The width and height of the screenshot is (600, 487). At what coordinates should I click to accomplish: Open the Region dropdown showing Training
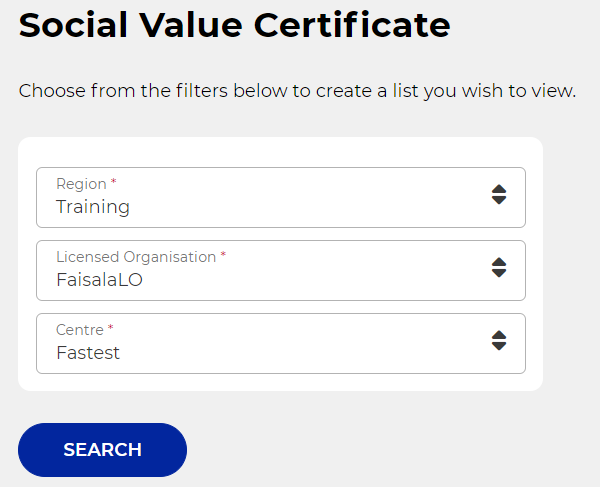click(x=280, y=197)
